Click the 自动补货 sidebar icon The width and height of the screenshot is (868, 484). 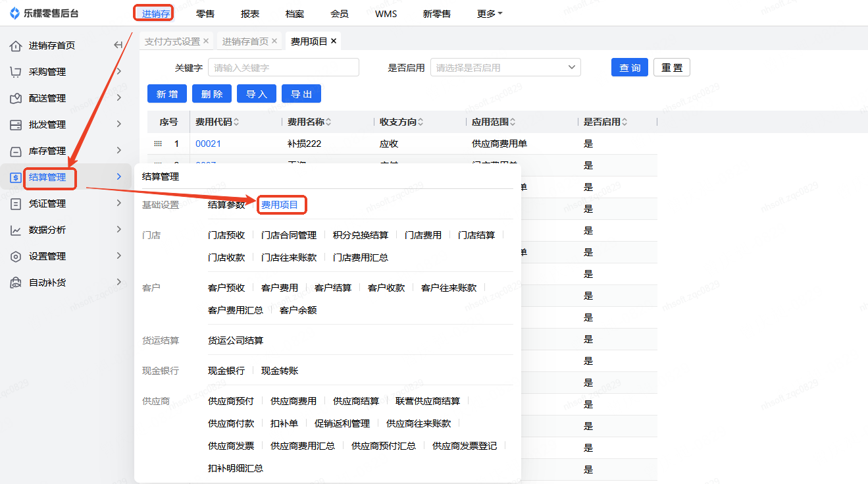[16, 282]
